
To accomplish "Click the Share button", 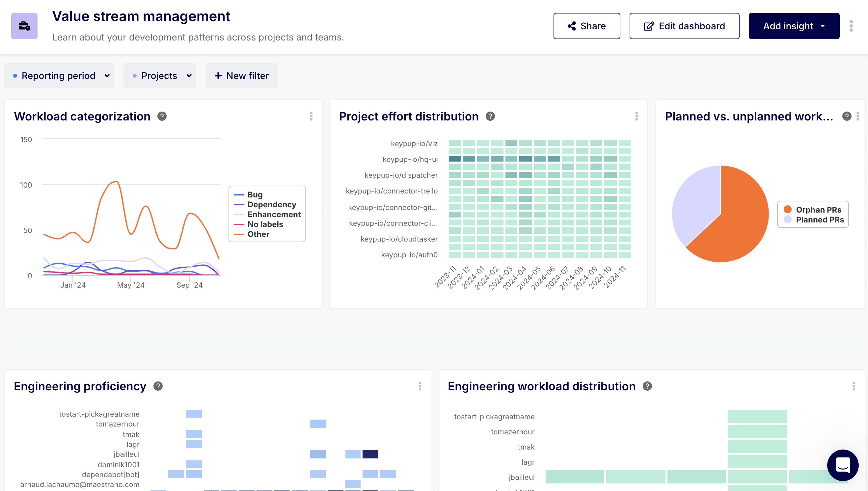I will click(586, 26).
